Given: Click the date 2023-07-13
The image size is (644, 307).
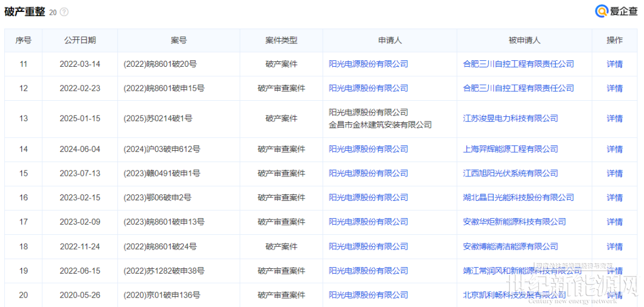Looking at the screenshot, I should click(x=80, y=173).
